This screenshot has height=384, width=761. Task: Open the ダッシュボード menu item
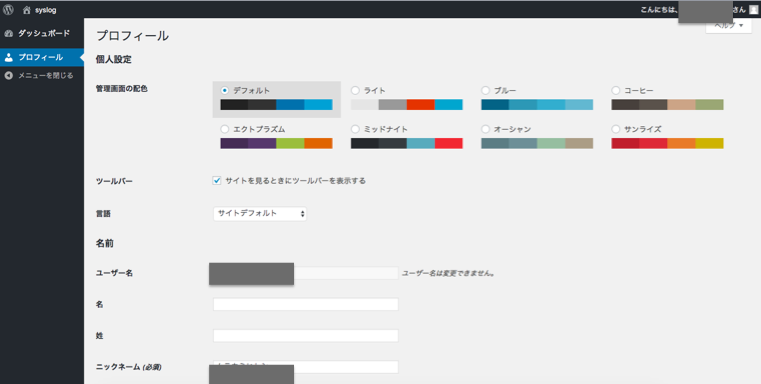44,33
